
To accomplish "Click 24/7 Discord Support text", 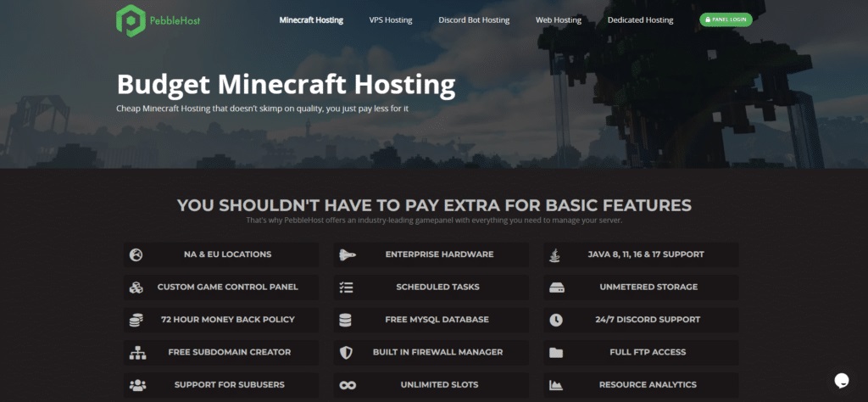I will pyautogui.click(x=648, y=320).
